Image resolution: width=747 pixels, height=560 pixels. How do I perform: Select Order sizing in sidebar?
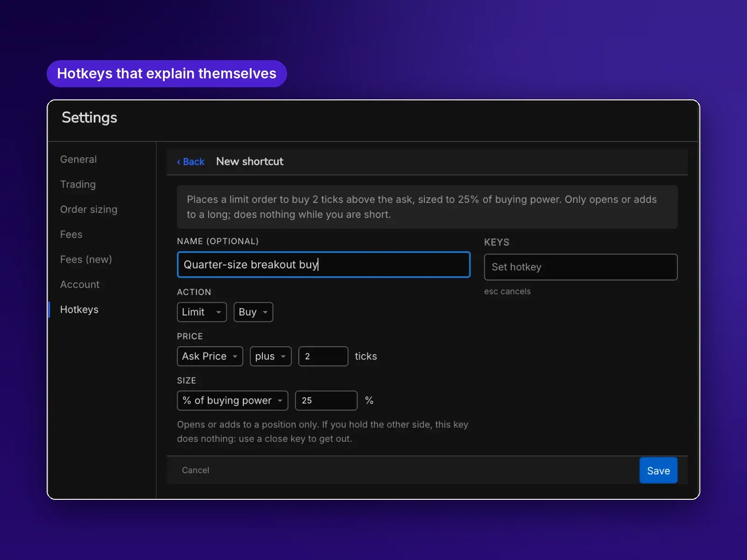point(89,210)
